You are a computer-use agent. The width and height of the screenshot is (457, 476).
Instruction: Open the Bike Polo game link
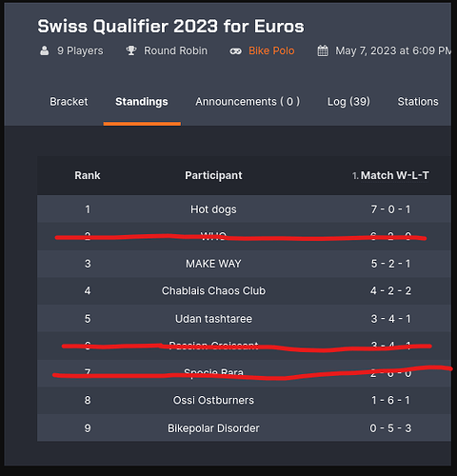point(271,50)
